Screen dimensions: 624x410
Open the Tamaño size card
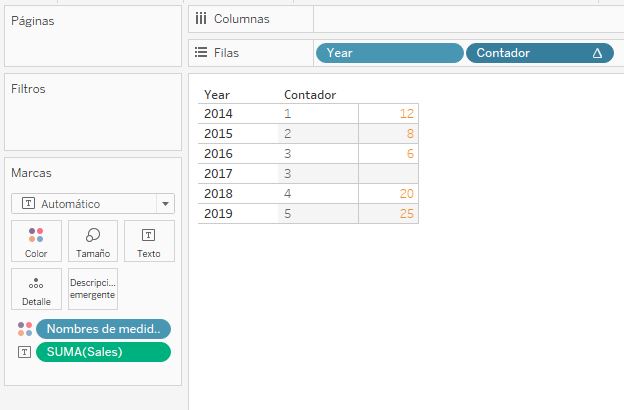point(93,241)
